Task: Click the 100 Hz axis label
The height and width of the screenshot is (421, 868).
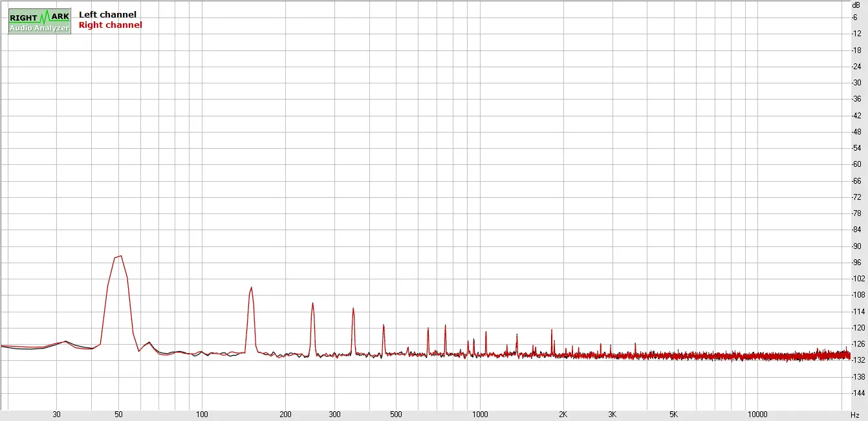Action: 202,415
